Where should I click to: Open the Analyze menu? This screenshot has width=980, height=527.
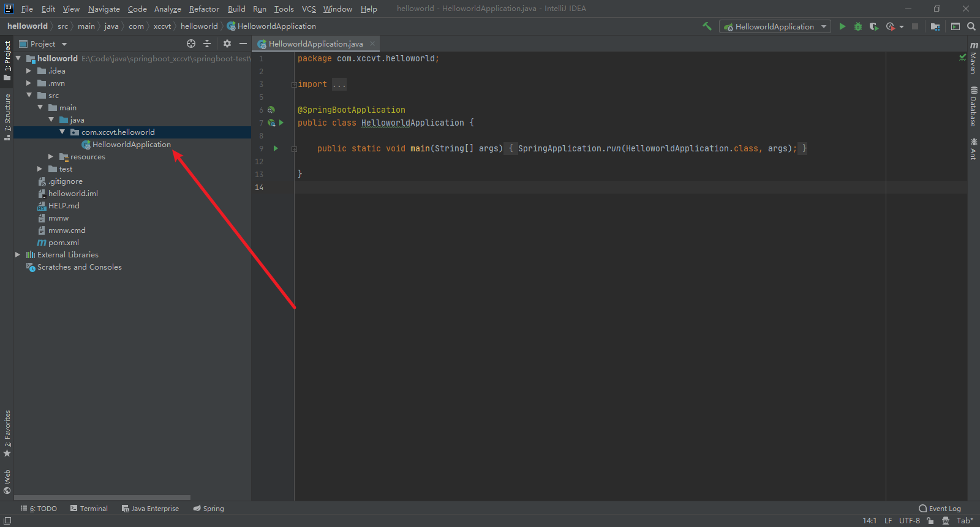168,9
